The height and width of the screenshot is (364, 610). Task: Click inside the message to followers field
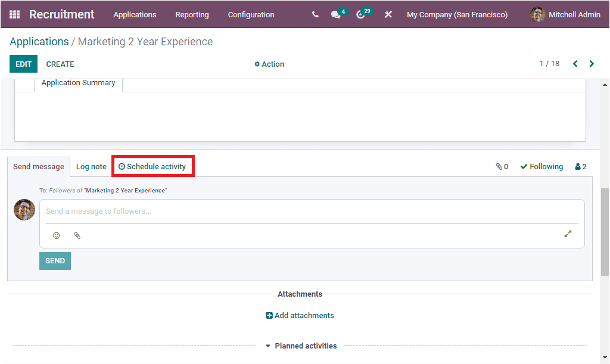238,211
